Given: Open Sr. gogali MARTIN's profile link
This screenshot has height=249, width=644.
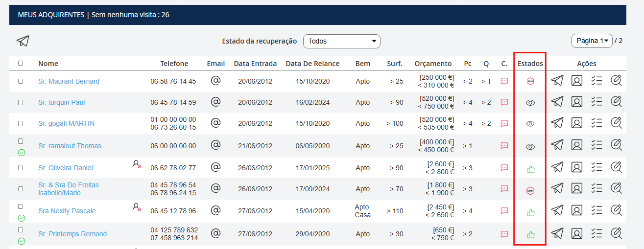Looking at the screenshot, I should [66, 123].
